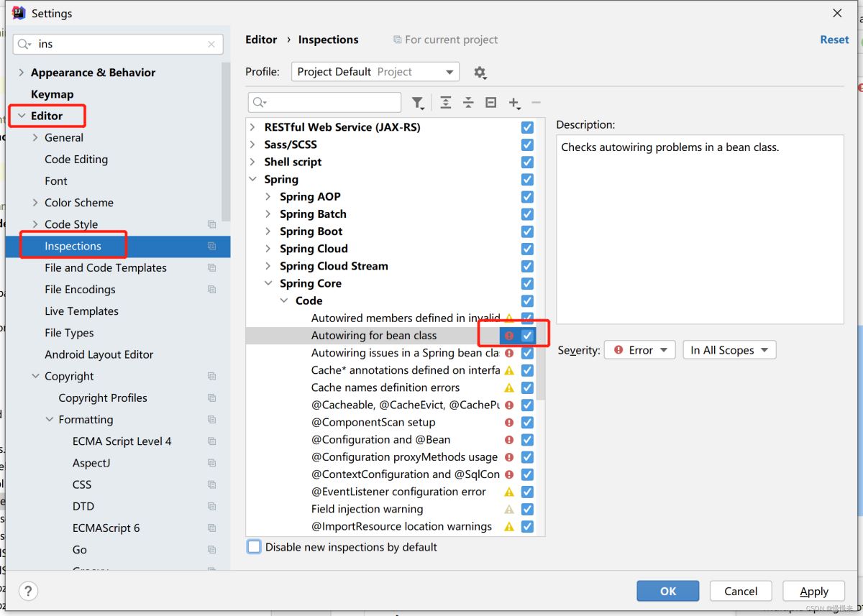Click the magnifier icon in inspections search
863x616 pixels.
pyautogui.click(x=260, y=103)
